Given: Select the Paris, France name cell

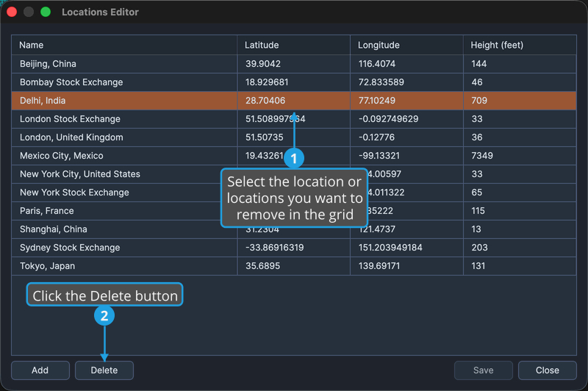Looking at the screenshot, I should click(x=124, y=211).
